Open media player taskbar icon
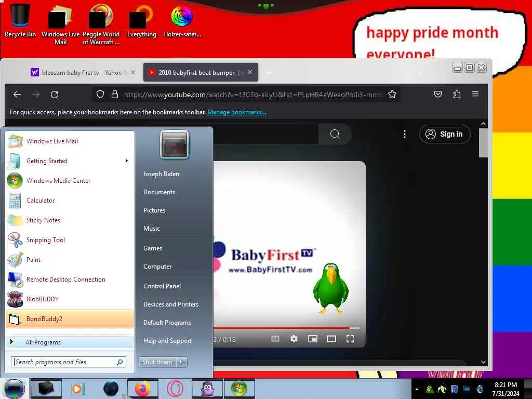Image resolution: width=532 pixels, height=399 pixels. [78, 389]
